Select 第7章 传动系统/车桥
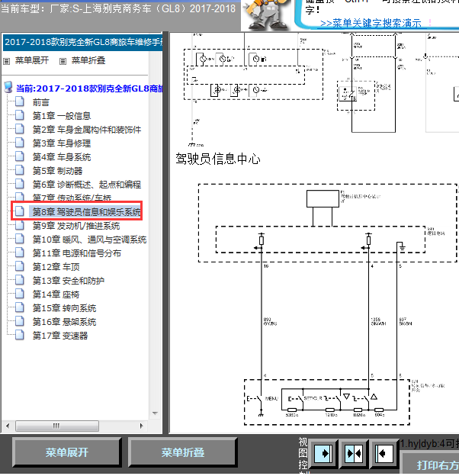 click(72, 198)
